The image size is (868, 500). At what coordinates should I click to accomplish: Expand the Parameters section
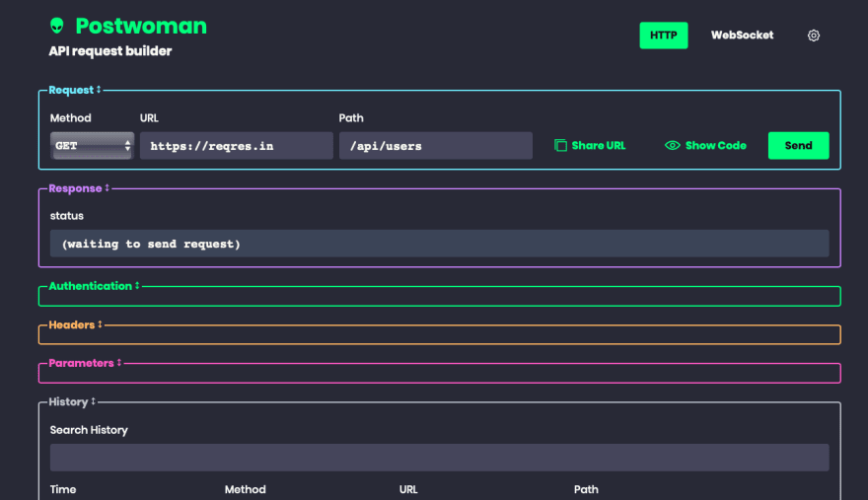pyautogui.click(x=85, y=363)
